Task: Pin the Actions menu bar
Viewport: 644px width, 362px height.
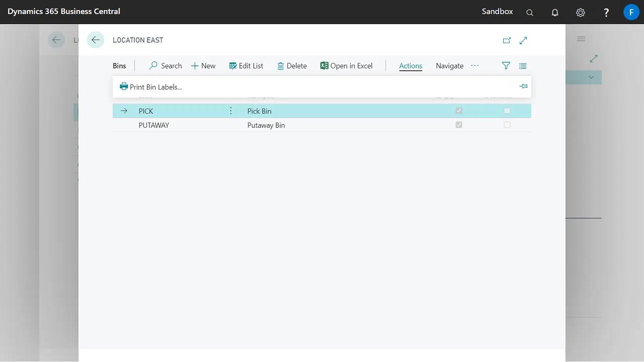Action: pyautogui.click(x=523, y=86)
